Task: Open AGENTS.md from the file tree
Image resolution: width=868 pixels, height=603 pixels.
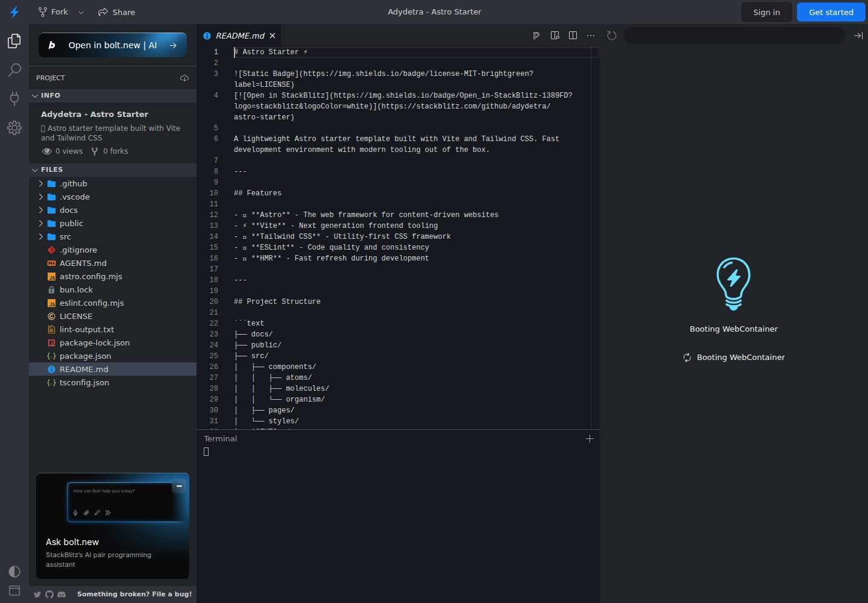Action: click(x=113, y=263)
